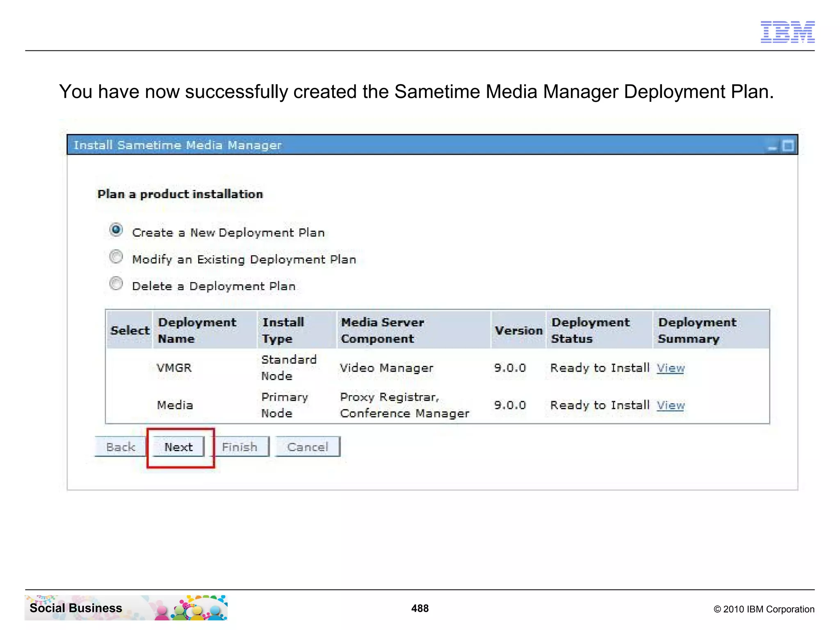Image resolution: width=840 pixels, height=630 pixels.
Task: Click version 9.0.0 in Media row
Action: coord(510,405)
